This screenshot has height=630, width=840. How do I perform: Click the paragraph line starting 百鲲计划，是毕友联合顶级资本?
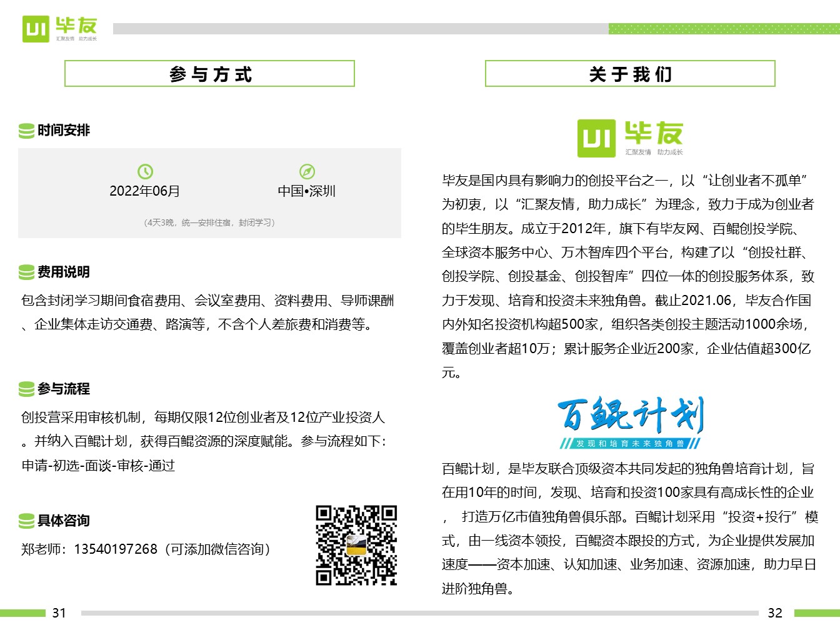coord(628,469)
